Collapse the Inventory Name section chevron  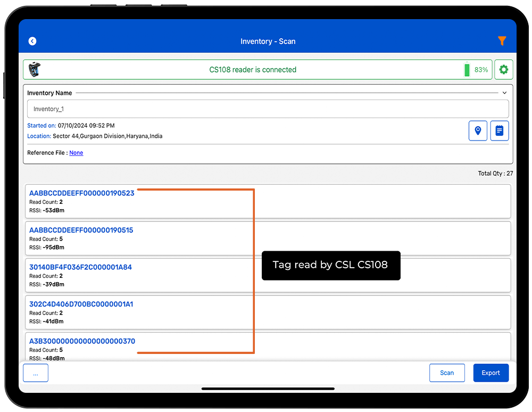[x=504, y=93]
